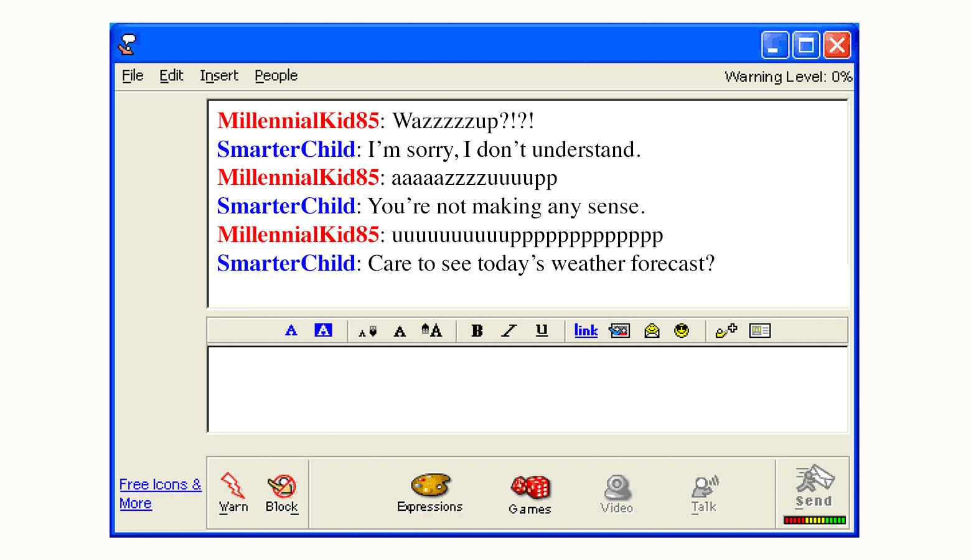971x560 pixels.
Task: Open Games with the dice icon
Action: [530, 495]
